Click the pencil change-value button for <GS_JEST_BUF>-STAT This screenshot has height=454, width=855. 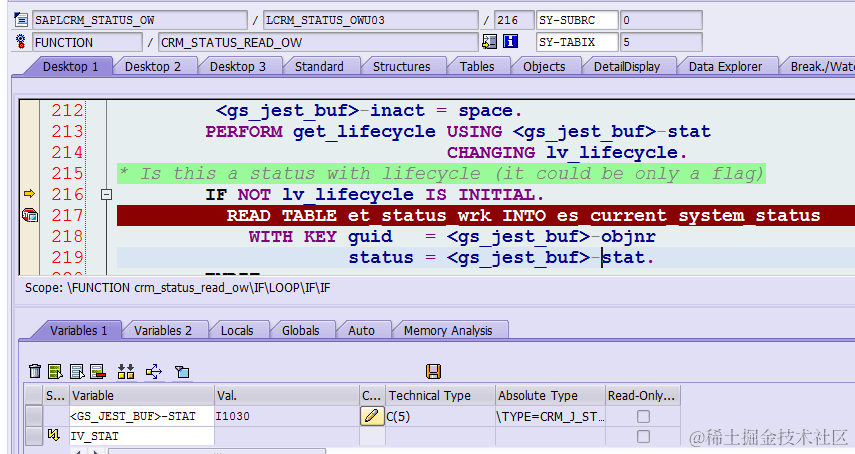(x=371, y=416)
